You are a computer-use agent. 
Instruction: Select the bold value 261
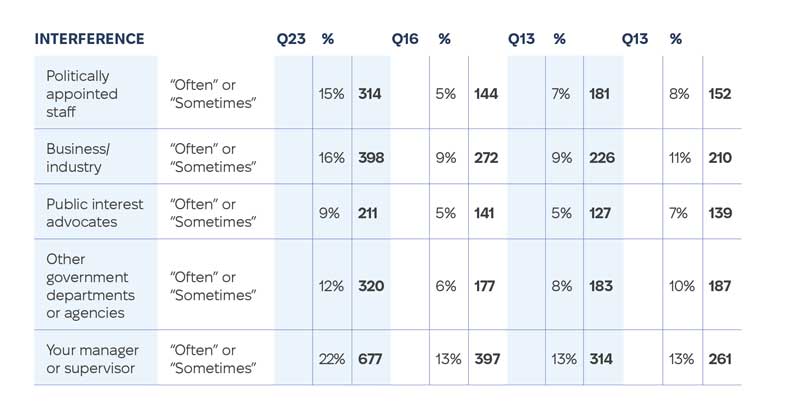(x=718, y=359)
